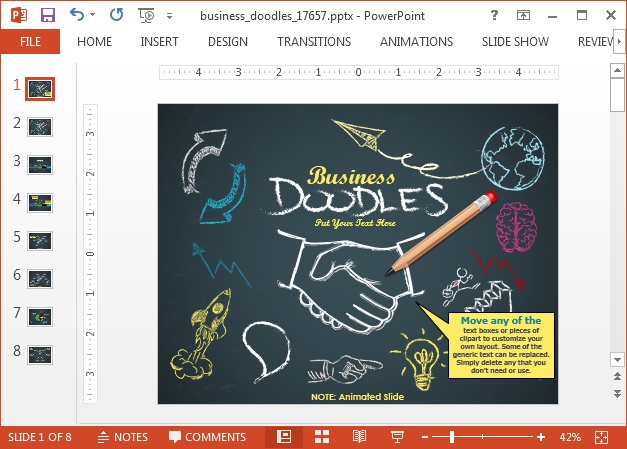Select slide 5 thumbnail
627x449 pixels.
40,240
